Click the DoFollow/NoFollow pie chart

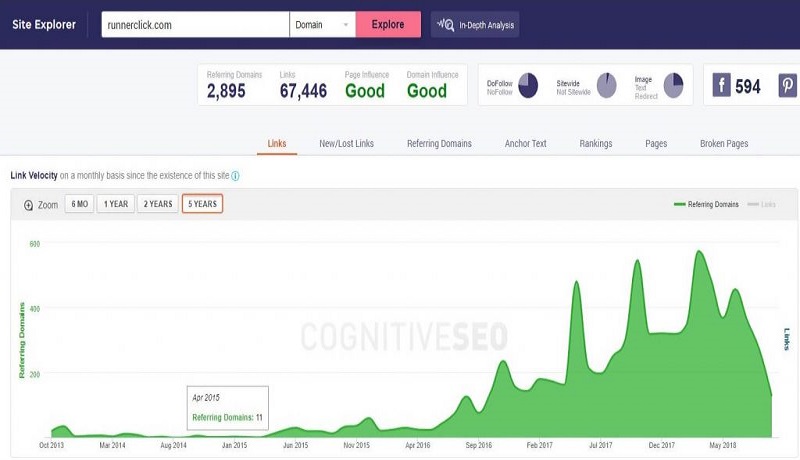pos(528,85)
